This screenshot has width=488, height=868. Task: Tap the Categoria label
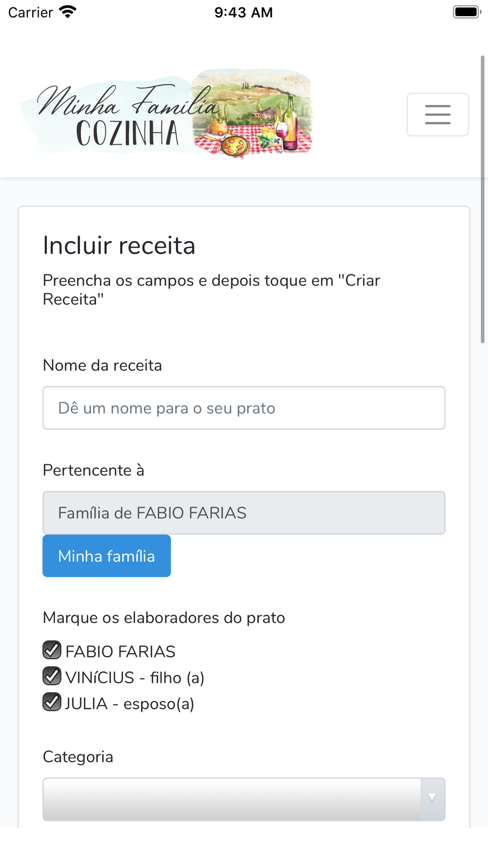pos(78,757)
